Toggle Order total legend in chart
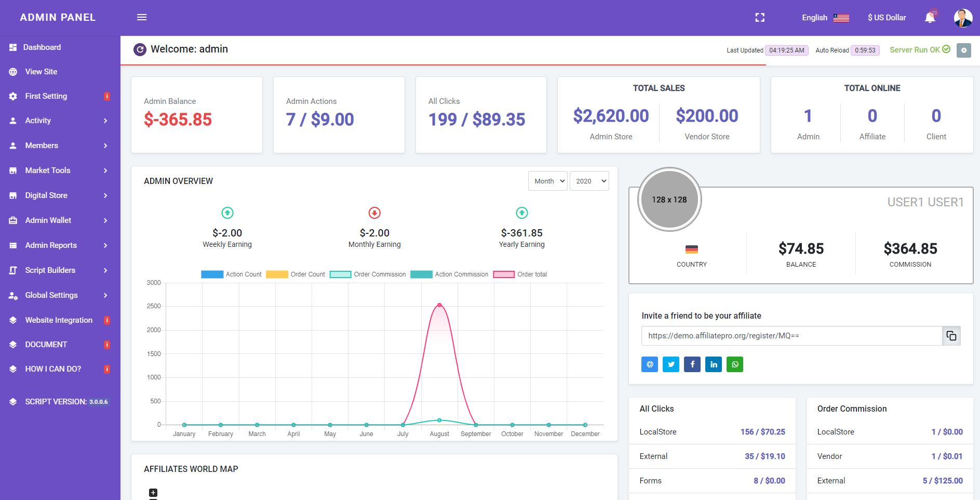980x500 pixels. click(520, 274)
